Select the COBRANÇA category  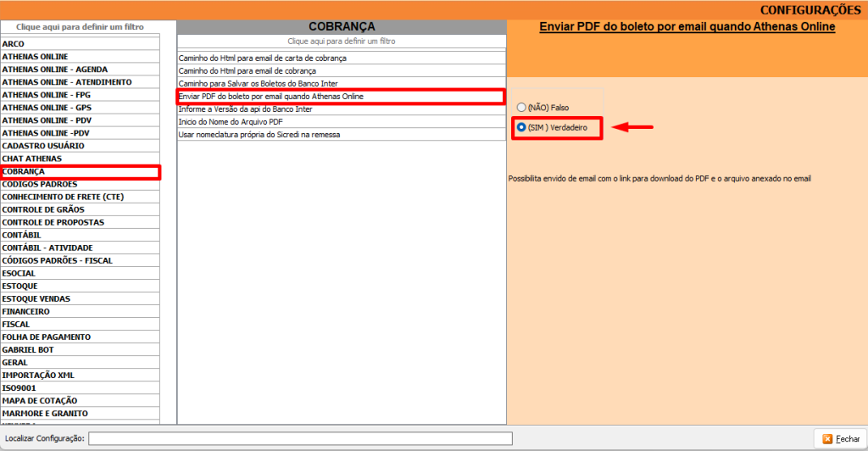click(x=81, y=171)
